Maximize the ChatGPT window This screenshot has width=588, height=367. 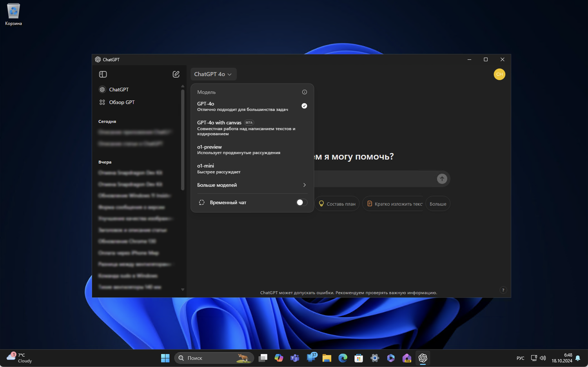(x=486, y=60)
